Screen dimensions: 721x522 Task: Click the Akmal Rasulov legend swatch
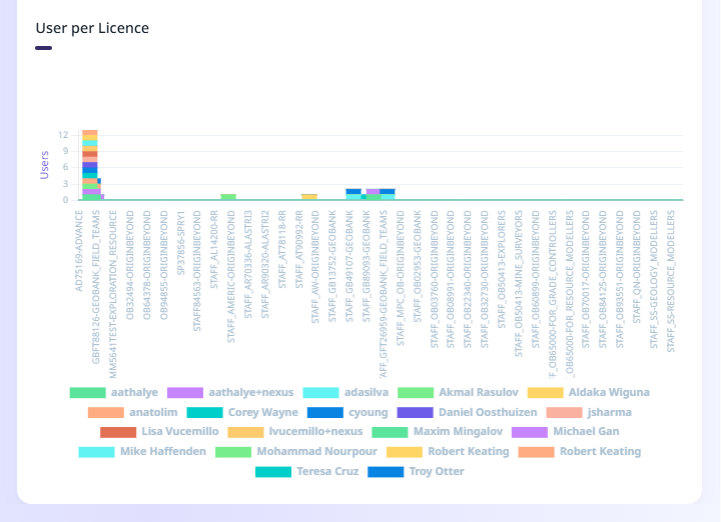click(416, 392)
